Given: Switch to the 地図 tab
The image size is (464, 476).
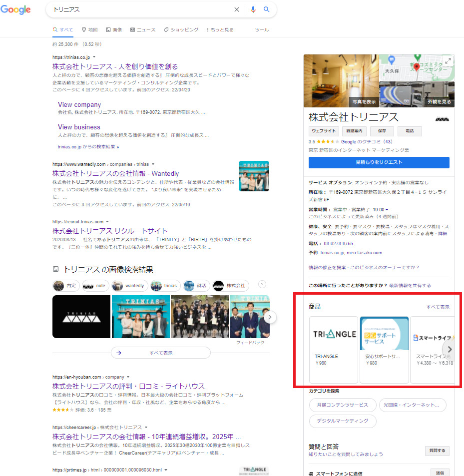Looking at the screenshot, I should click(90, 30).
